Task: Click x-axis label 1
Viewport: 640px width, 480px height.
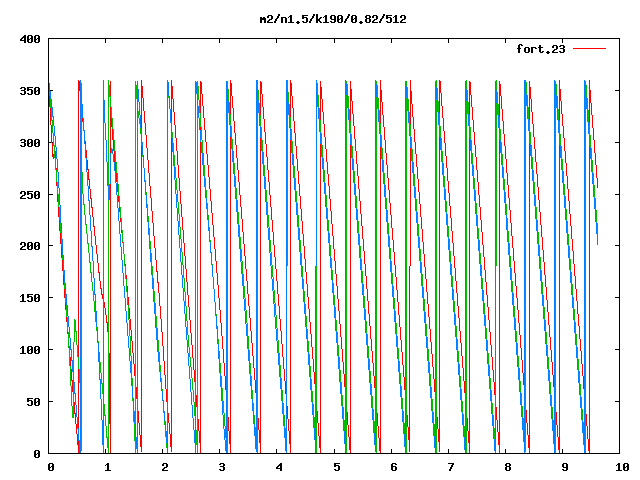Action: point(108,467)
